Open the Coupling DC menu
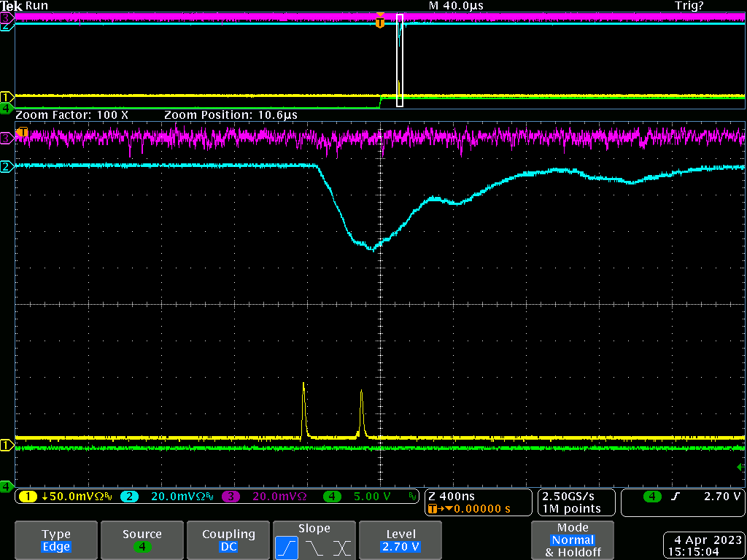 tap(228, 540)
